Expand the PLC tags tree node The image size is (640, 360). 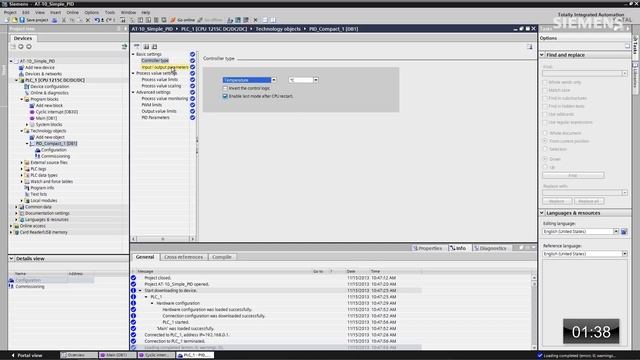coord(22,169)
